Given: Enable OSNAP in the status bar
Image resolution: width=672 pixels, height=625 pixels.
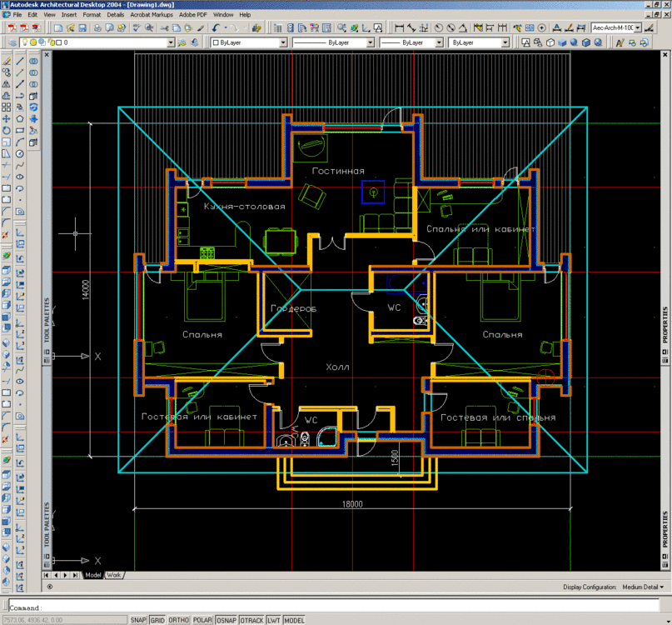Looking at the screenshot, I should pos(225,620).
